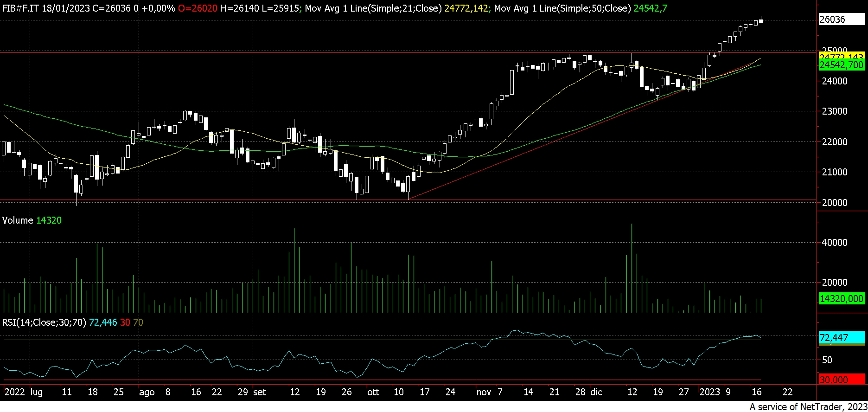Click the FIB#F.IT 18/01/2023 symbol title
Viewport: 868px width, 412px height.
click(x=46, y=8)
